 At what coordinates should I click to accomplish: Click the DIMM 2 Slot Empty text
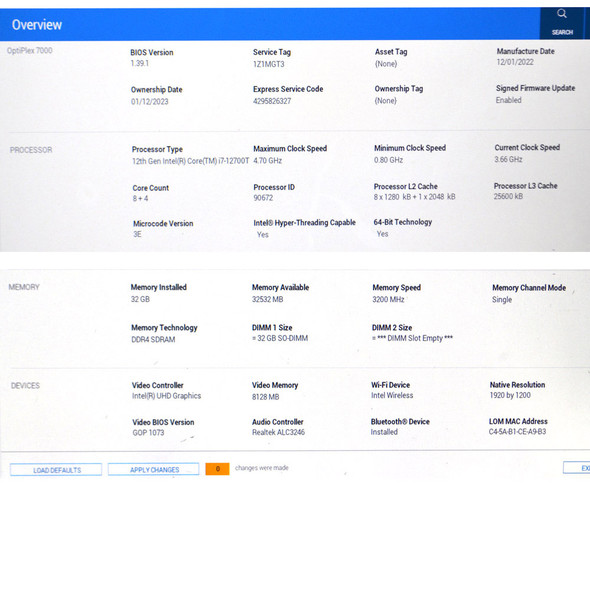412,338
